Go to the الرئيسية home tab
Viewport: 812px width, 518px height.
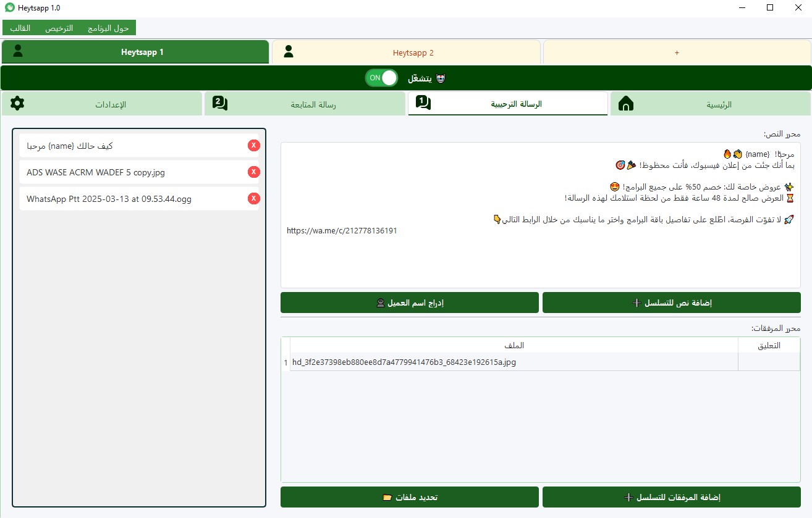(711, 104)
